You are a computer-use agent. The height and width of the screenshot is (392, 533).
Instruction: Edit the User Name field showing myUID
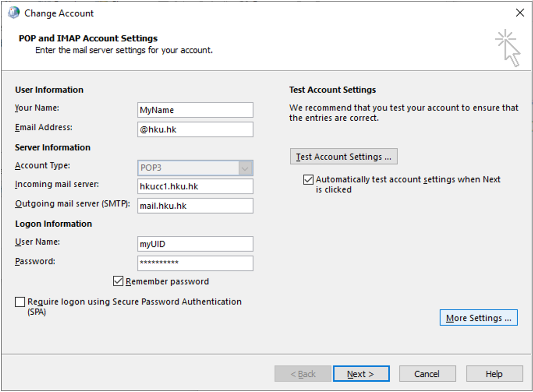195,243
